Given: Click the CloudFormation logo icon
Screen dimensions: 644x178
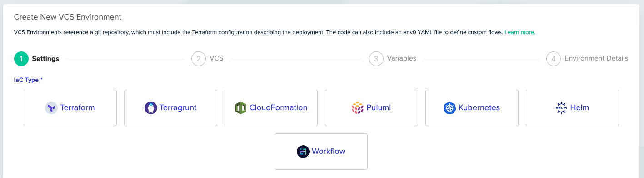Looking at the screenshot, I should pyautogui.click(x=240, y=108).
